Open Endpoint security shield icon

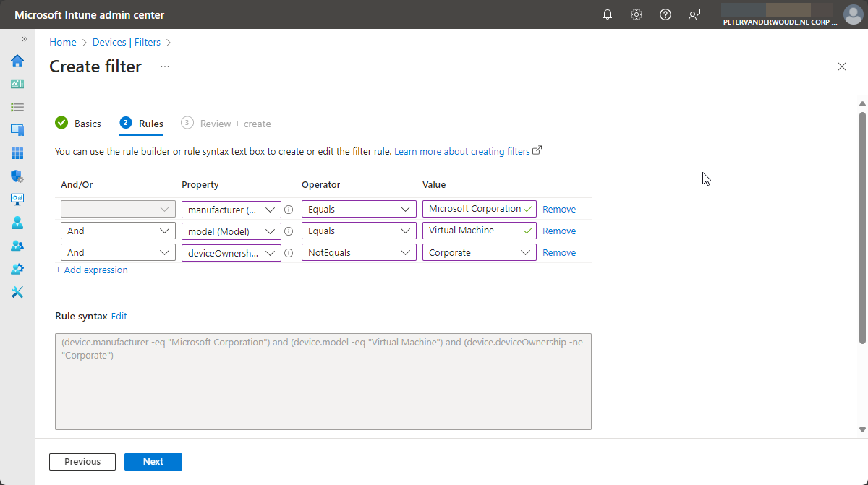(17, 176)
